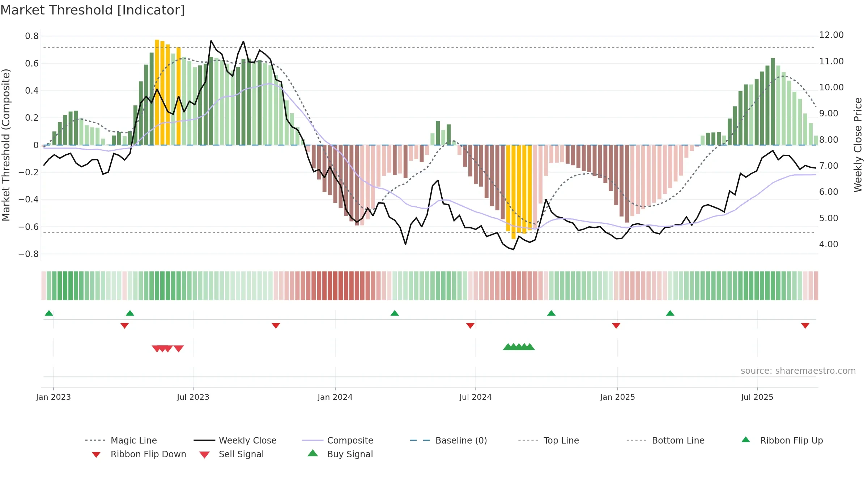Screen dimensions: 868x488
Task: Click the rightmost red sell signal triangle before Jul 2023
Action: [179, 348]
